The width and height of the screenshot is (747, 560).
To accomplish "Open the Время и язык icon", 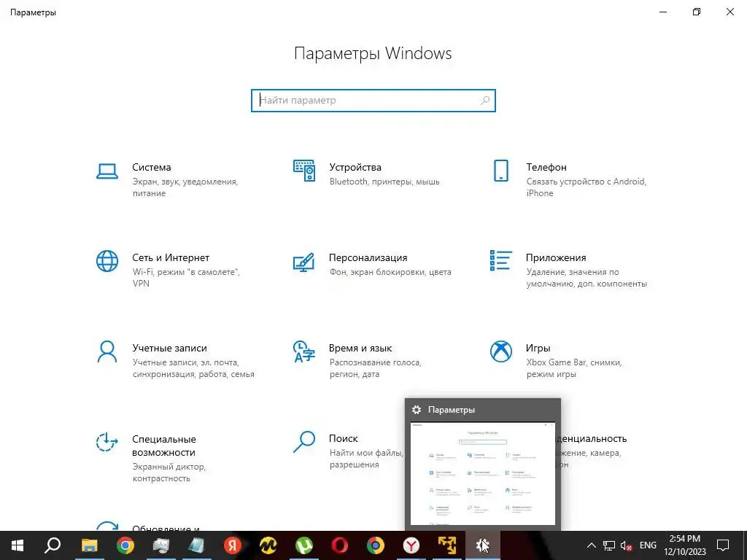I will (x=304, y=351).
